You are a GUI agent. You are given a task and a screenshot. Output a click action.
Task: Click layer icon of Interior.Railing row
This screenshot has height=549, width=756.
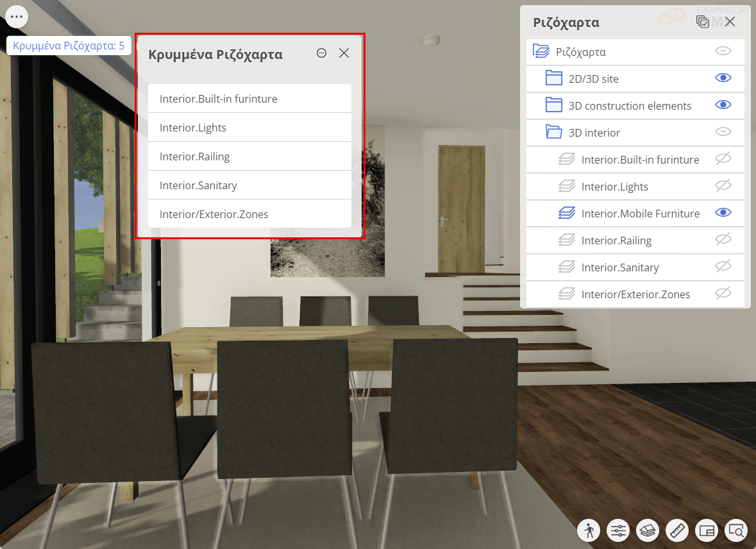[x=566, y=240]
